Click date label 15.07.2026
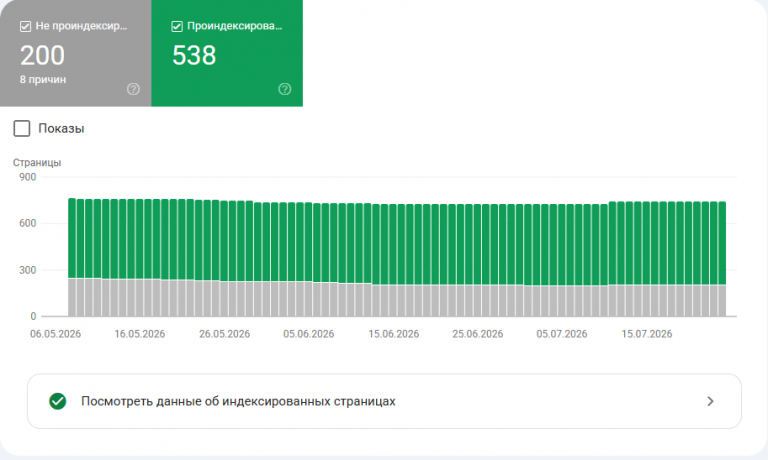768x460 pixels. 647,334
